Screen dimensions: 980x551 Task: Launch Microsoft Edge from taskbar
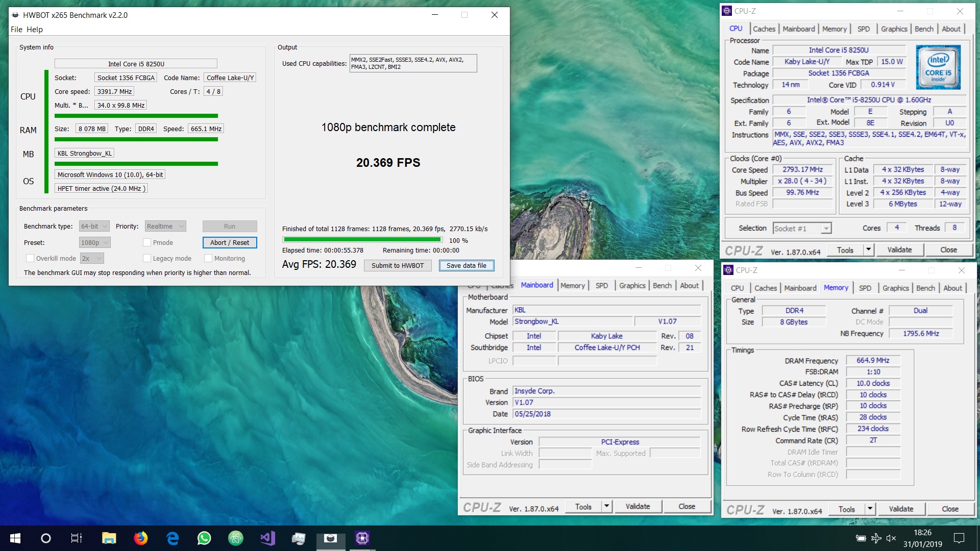point(173,538)
